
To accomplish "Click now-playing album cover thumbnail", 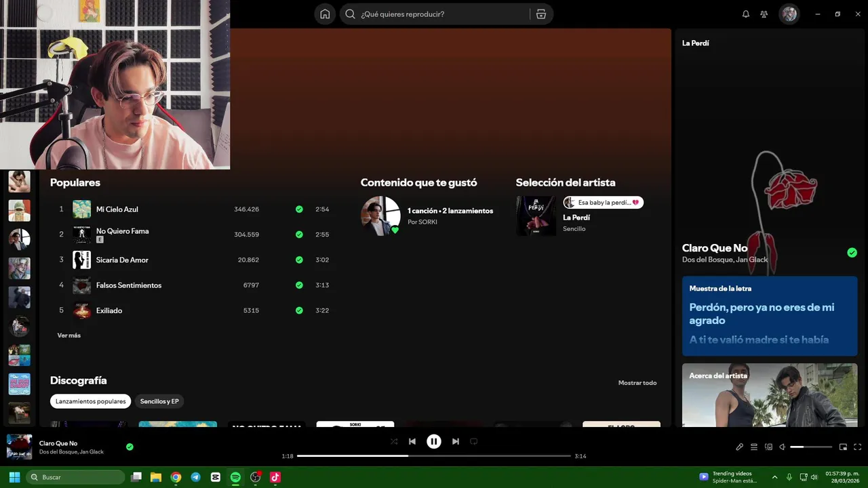I will click(x=19, y=447).
